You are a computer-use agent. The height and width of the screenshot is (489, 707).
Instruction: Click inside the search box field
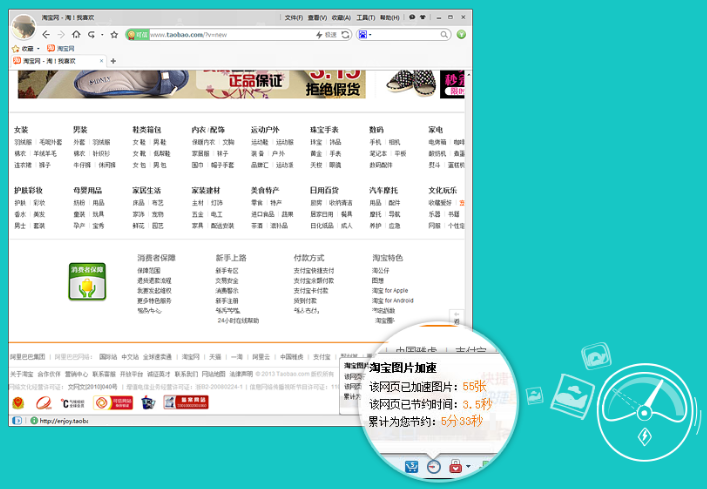click(406, 35)
